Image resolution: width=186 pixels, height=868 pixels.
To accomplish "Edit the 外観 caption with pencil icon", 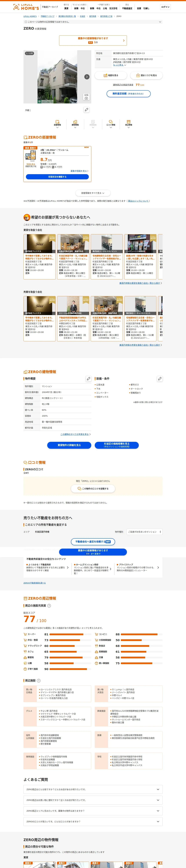I will click(86, 110).
